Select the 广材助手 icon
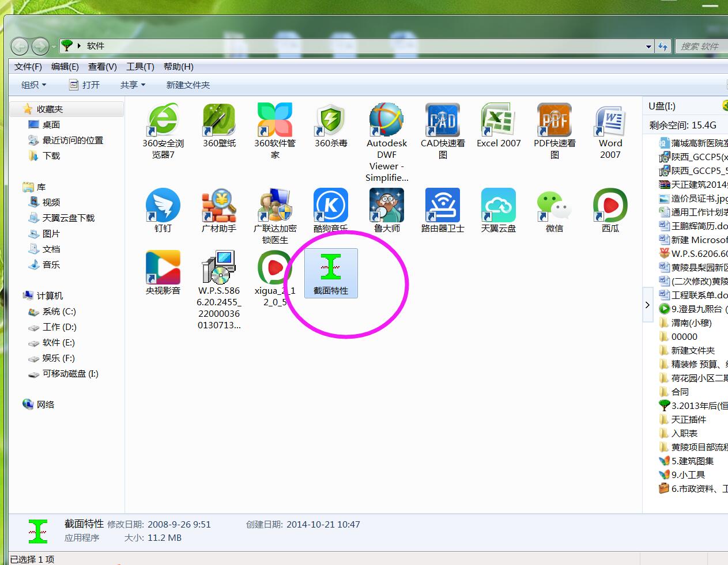This screenshot has height=565, width=728. tap(219, 205)
